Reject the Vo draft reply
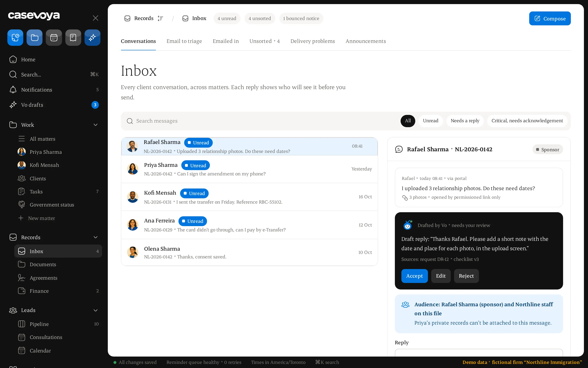 (466, 276)
